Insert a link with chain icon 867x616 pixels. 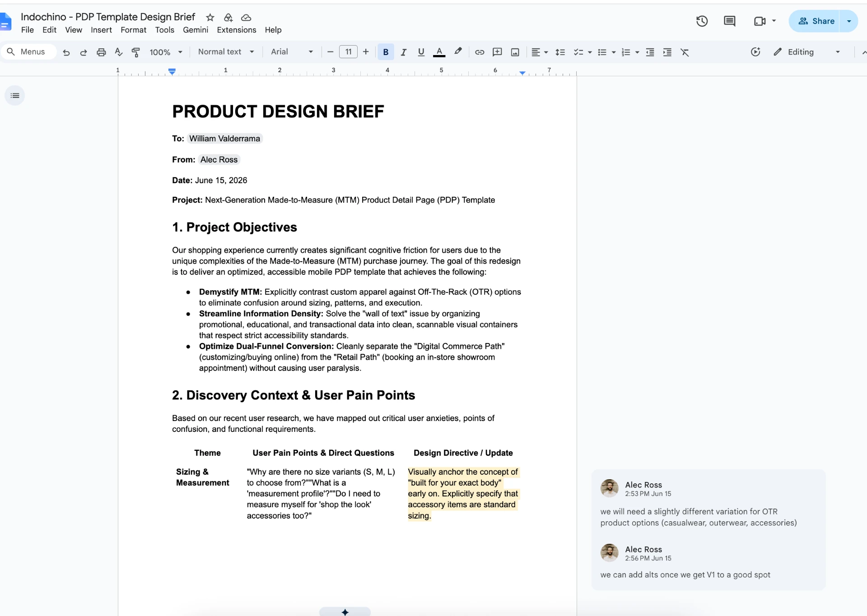480,52
